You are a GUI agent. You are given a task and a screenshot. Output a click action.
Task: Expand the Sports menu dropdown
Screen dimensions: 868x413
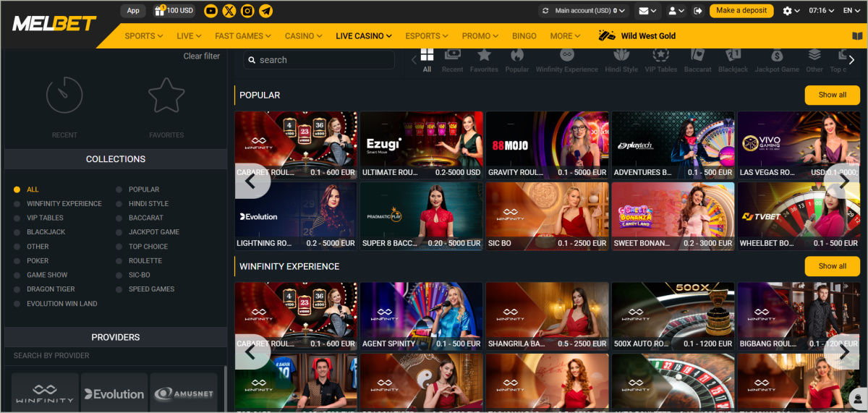pyautogui.click(x=143, y=35)
